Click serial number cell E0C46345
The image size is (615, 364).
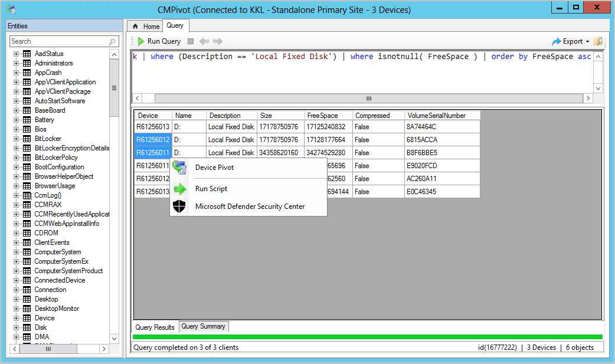pos(442,191)
